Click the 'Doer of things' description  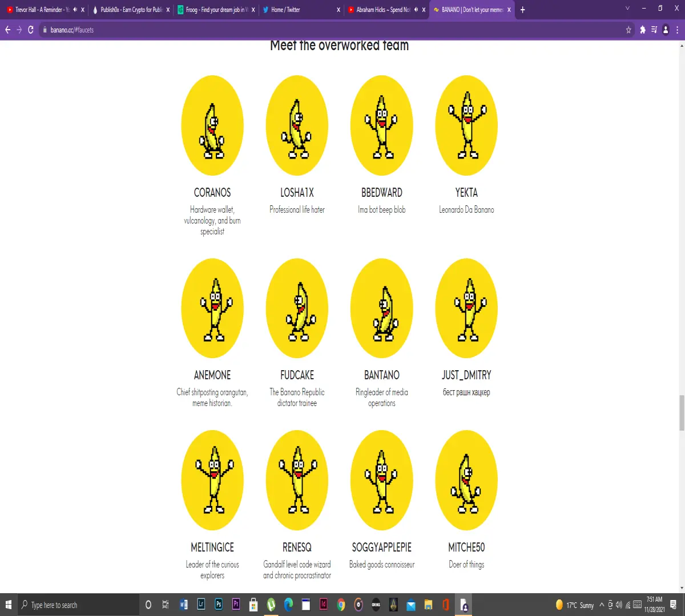click(x=466, y=565)
